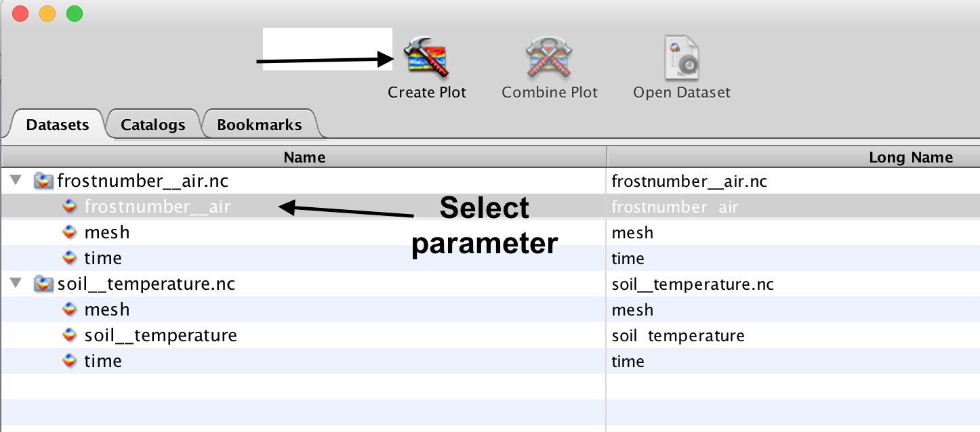Select the soil__temperature parameter name

161,335
